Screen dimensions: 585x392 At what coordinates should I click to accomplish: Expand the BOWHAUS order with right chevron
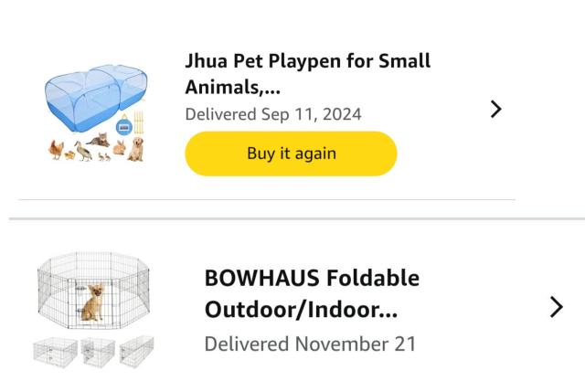point(556,307)
